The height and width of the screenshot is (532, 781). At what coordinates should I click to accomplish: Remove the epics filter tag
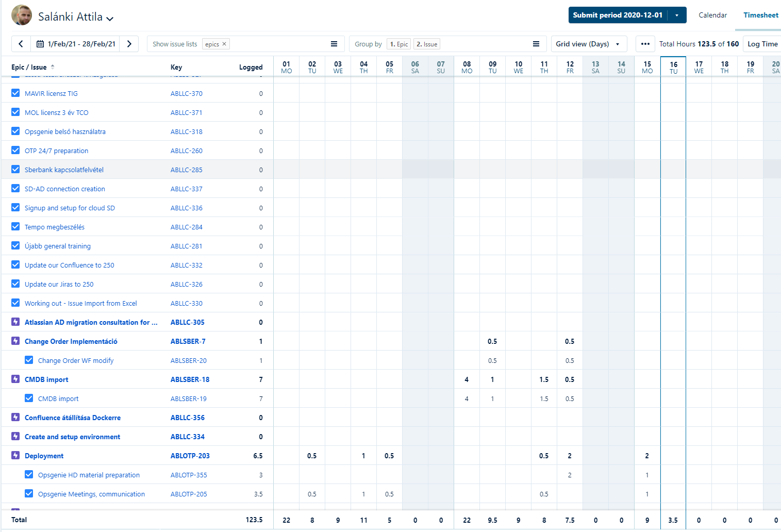pyautogui.click(x=224, y=44)
